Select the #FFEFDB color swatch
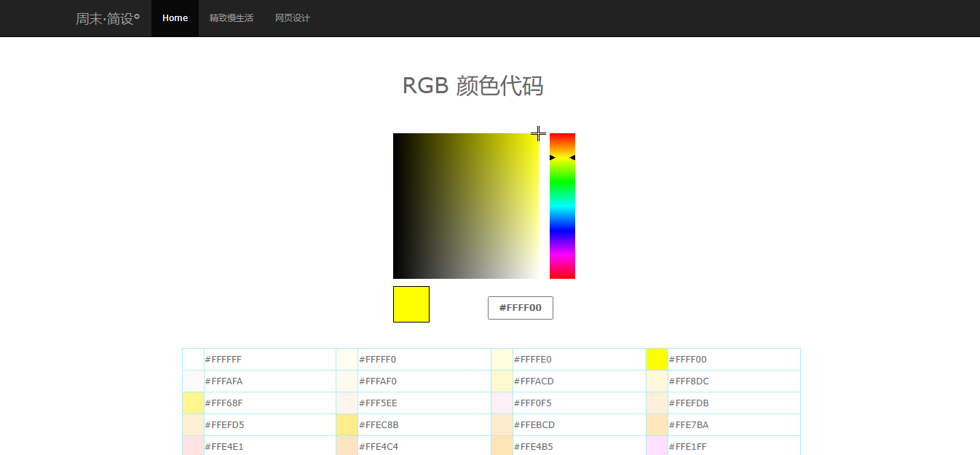 tap(657, 403)
